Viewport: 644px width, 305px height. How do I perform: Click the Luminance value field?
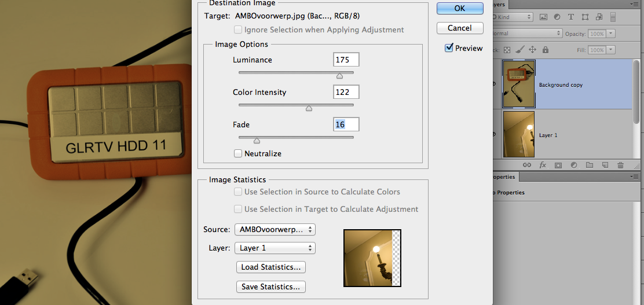tap(346, 60)
